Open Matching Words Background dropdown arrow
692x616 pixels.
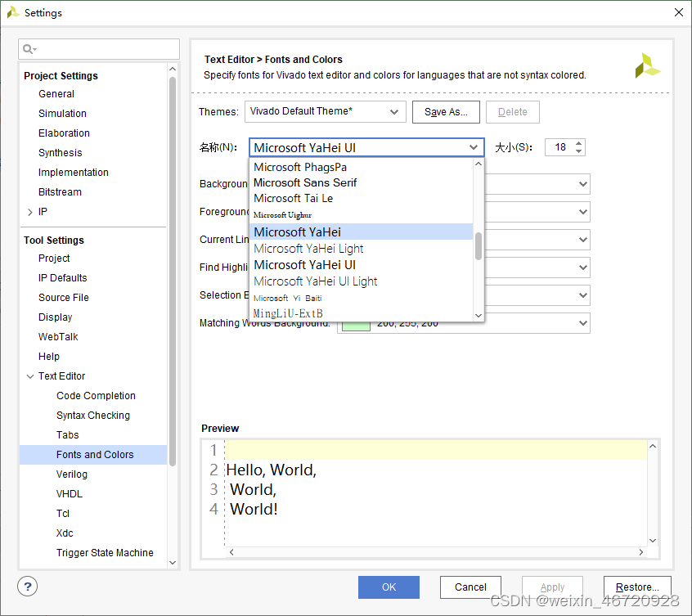[x=583, y=323]
